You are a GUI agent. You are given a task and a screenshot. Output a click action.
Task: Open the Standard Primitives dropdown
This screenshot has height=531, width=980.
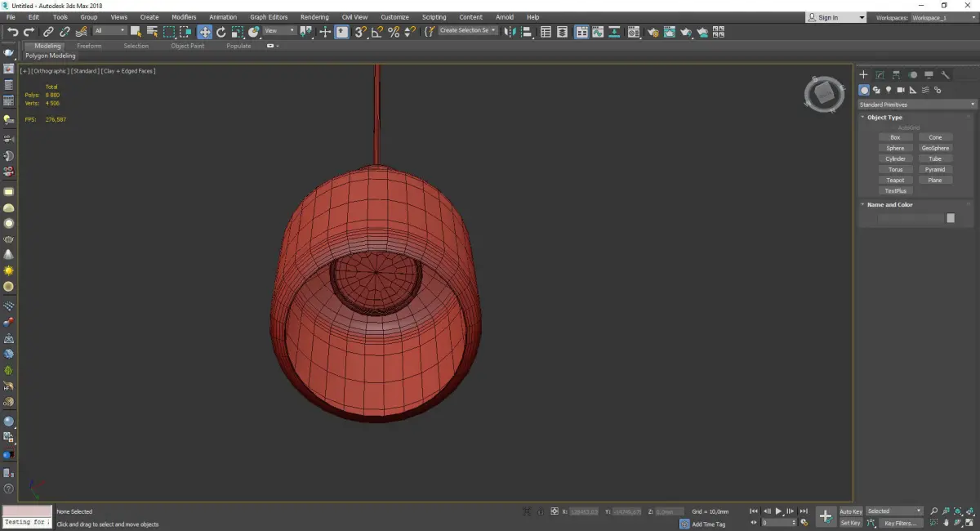(x=916, y=105)
